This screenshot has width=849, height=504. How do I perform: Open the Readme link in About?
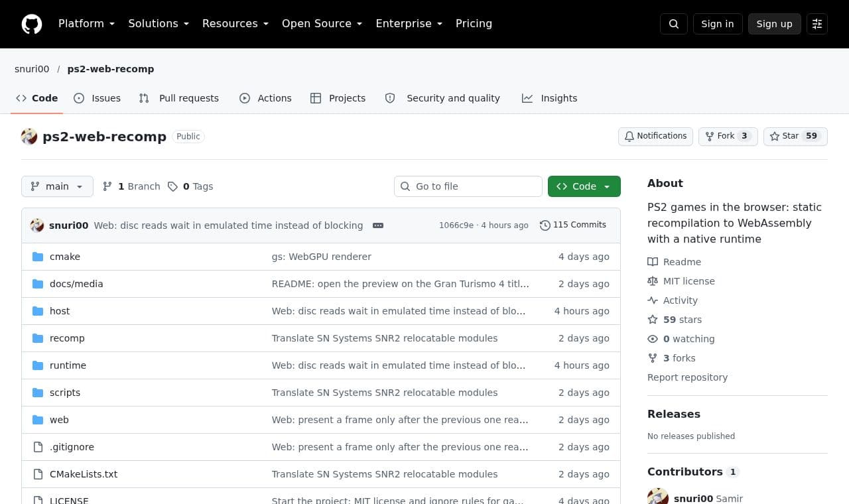coord(675,262)
